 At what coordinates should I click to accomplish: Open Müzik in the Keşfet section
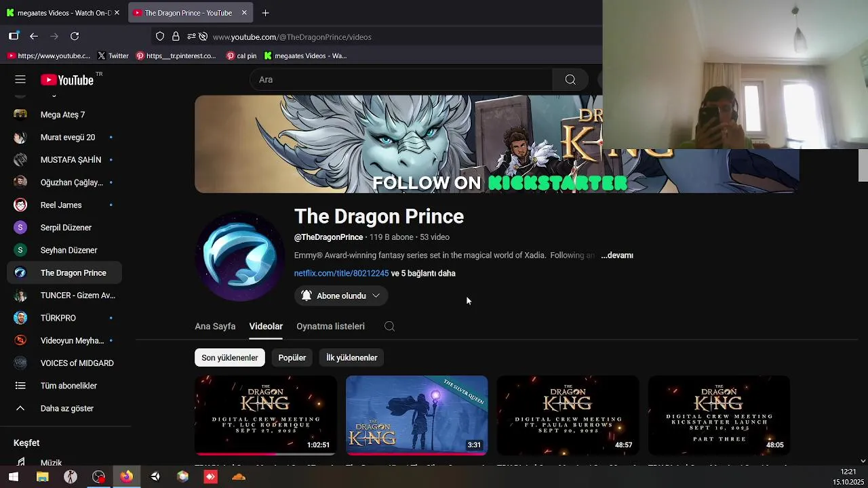[64, 463]
